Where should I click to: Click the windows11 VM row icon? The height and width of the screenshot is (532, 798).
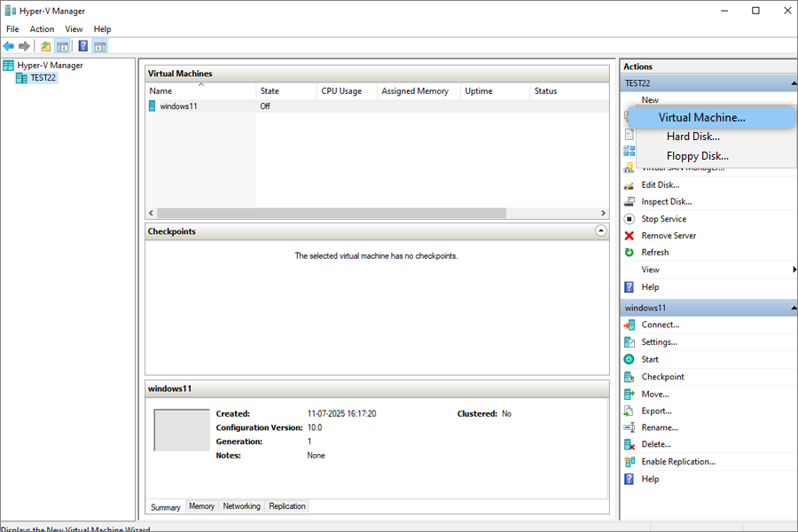pos(152,106)
